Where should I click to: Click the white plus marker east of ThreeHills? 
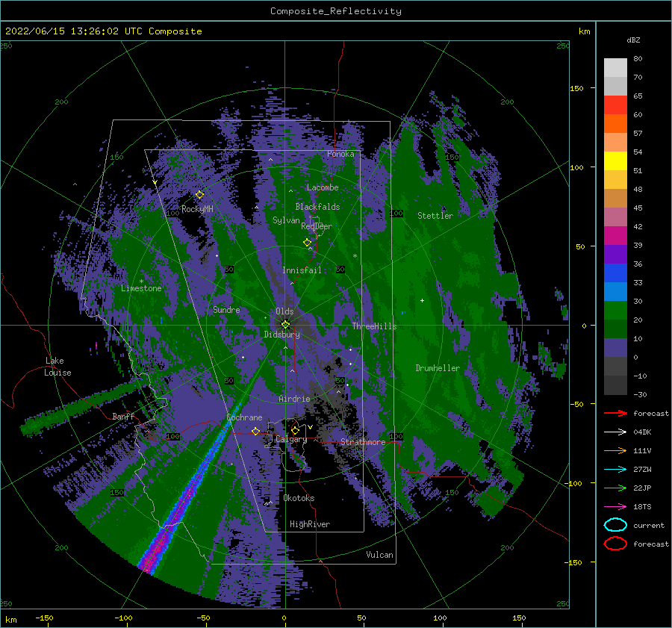point(422,300)
